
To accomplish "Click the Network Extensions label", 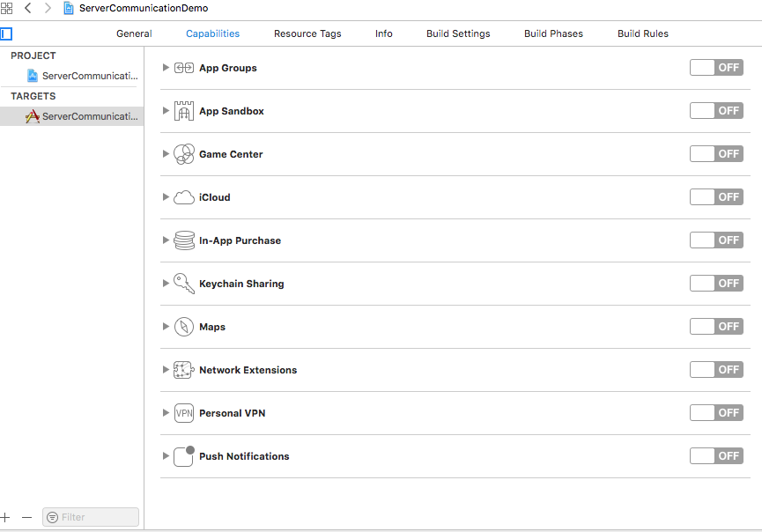I will pos(248,370).
